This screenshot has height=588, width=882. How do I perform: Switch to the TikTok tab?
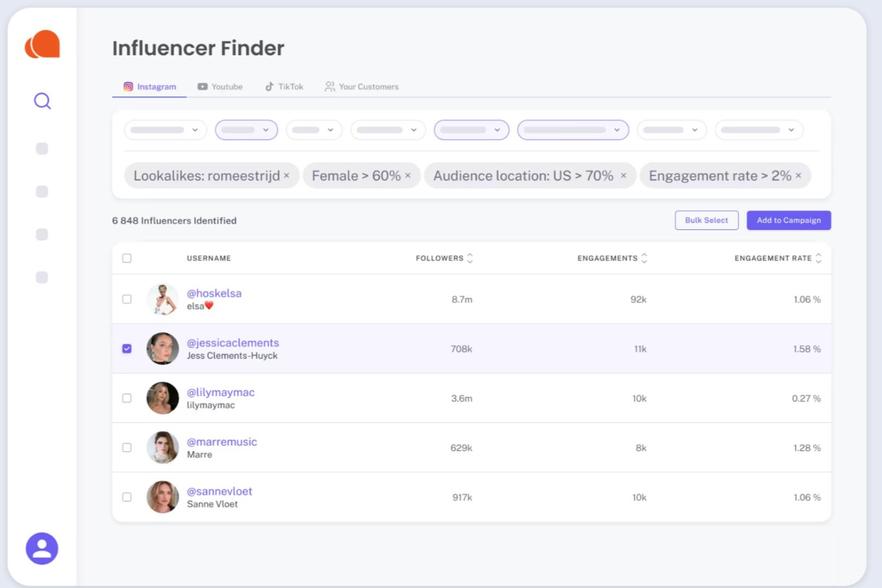(284, 86)
